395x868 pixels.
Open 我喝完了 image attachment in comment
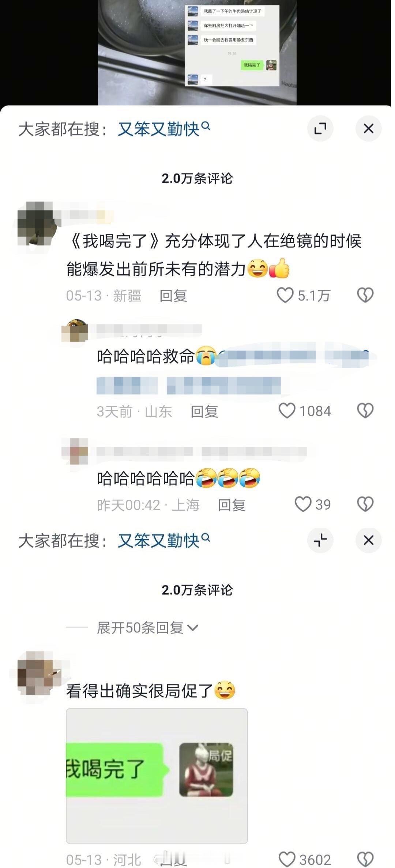[157, 776]
